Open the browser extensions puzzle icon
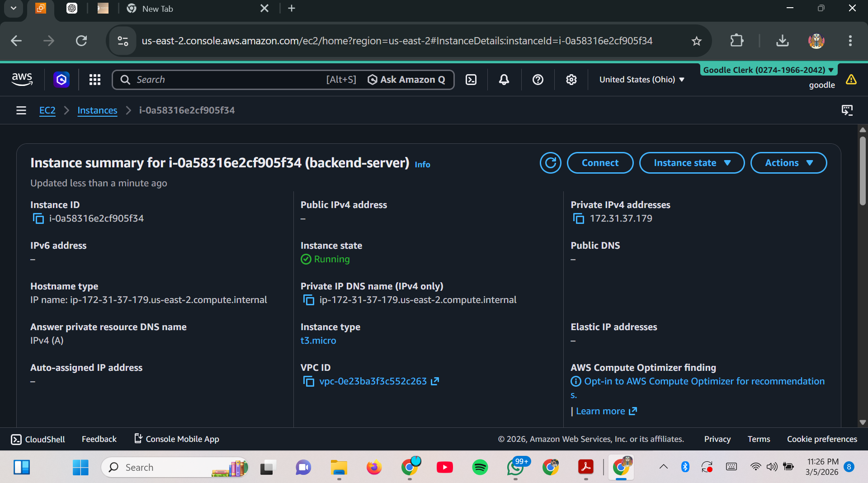This screenshot has width=868, height=483. pyautogui.click(x=737, y=41)
